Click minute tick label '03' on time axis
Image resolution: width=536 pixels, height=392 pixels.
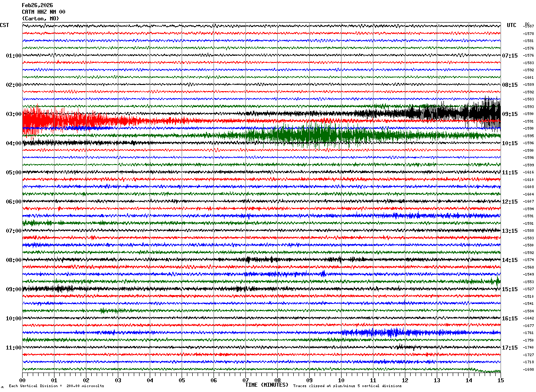coord(118,380)
